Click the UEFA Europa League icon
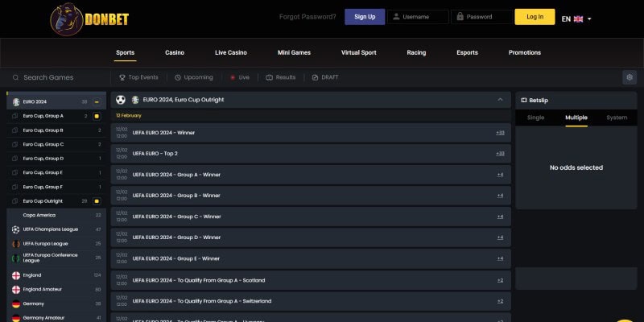This screenshot has width=644, height=322. point(15,243)
